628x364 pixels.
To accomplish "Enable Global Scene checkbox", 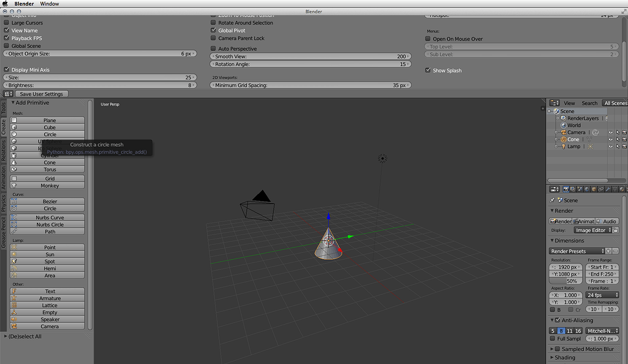I will pyautogui.click(x=6, y=45).
